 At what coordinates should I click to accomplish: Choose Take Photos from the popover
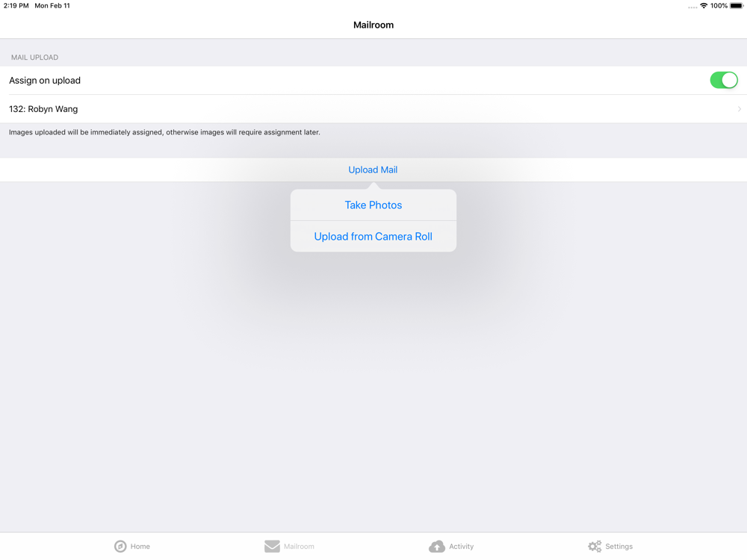point(373,205)
